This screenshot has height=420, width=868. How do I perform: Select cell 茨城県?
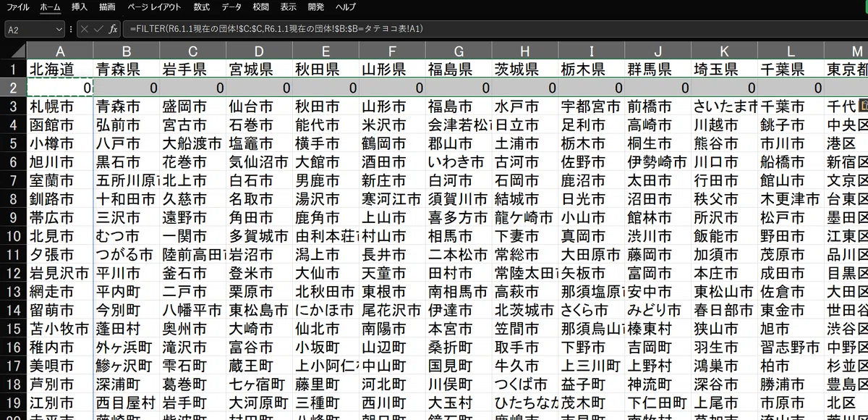(525, 69)
